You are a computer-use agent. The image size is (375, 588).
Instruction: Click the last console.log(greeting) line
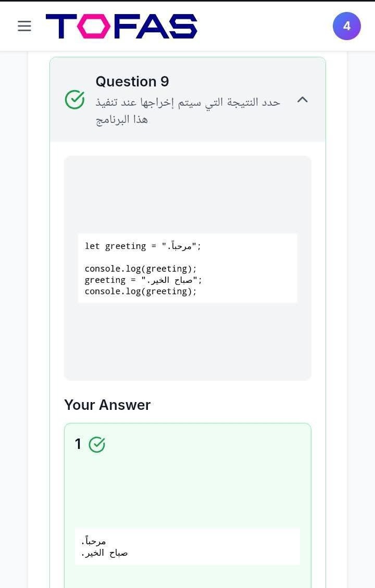(x=141, y=292)
